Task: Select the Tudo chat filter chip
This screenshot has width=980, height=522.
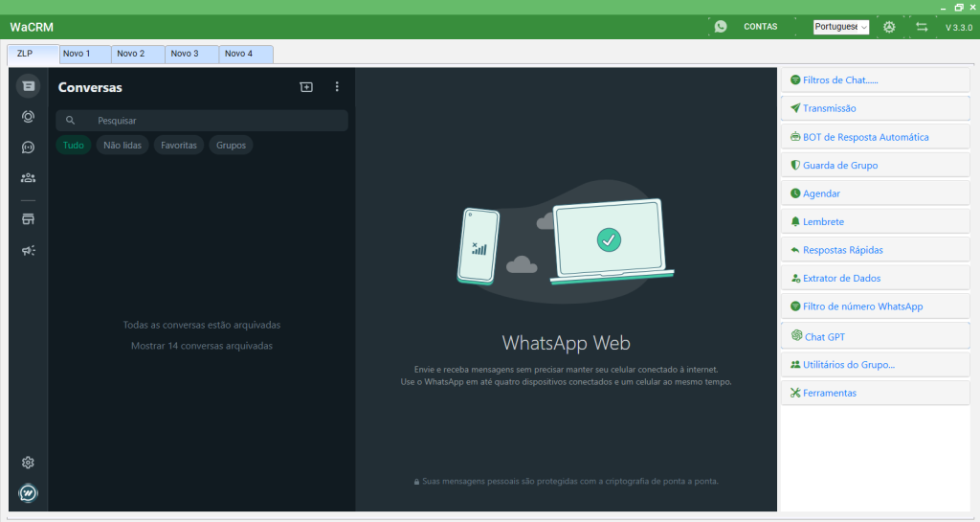Action: pos(73,145)
